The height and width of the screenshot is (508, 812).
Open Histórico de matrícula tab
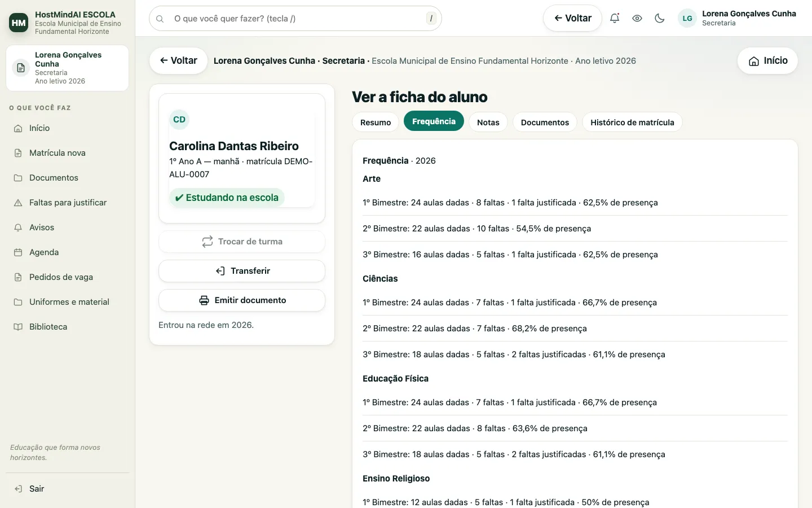click(x=632, y=122)
